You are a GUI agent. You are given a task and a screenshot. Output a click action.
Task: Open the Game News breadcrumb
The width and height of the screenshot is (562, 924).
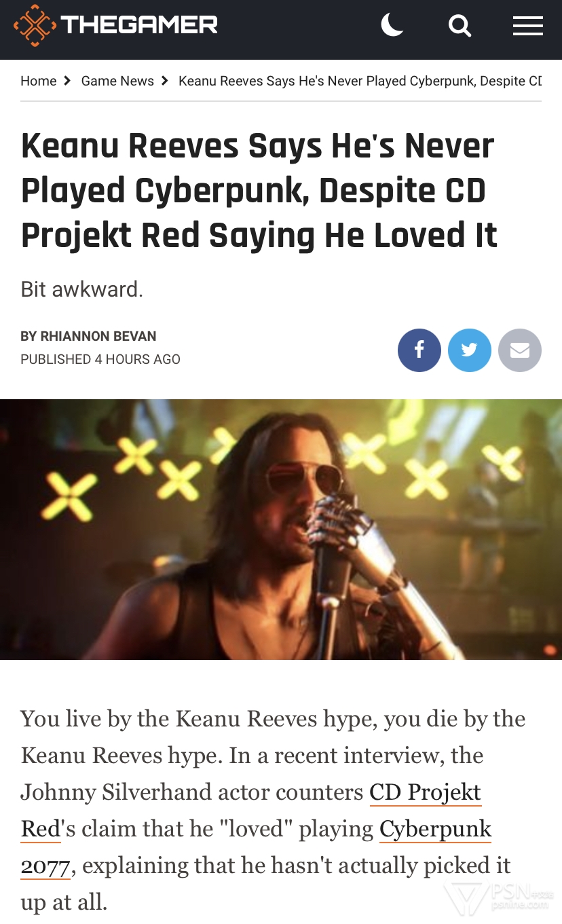[x=117, y=81]
